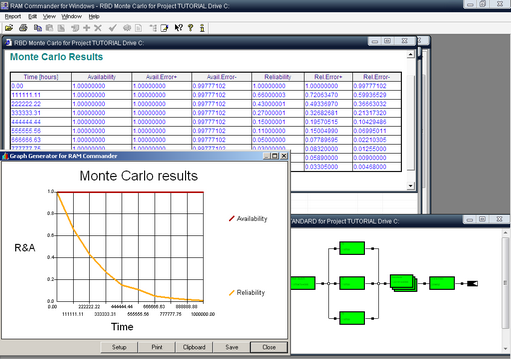This screenshot has width=511, height=360.
Task: Click the tree structure toolbar icon
Action: [x=153, y=28]
